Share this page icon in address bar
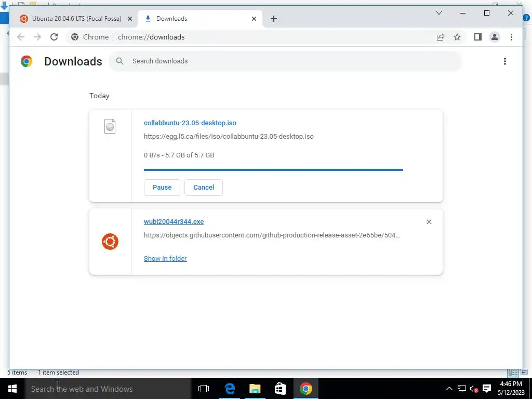Image resolution: width=532 pixels, height=399 pixels. 441,37
